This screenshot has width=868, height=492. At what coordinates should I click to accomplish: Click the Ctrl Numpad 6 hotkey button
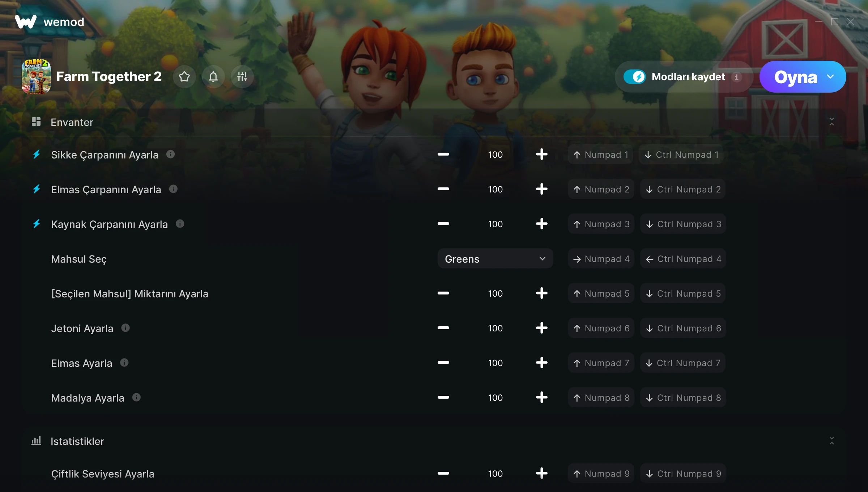(x=683, y=328)
